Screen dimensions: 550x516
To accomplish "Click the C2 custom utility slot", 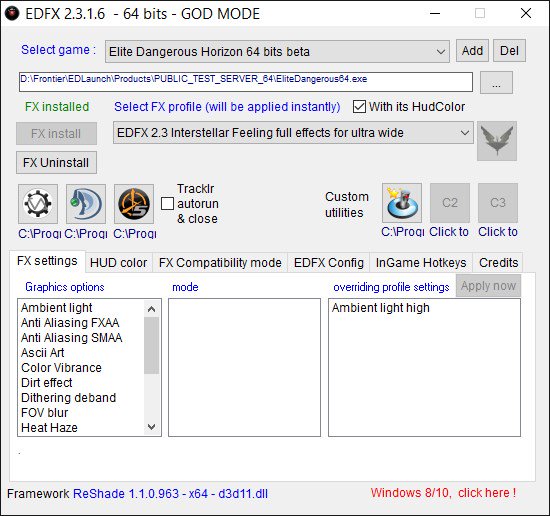I will 450,203.
